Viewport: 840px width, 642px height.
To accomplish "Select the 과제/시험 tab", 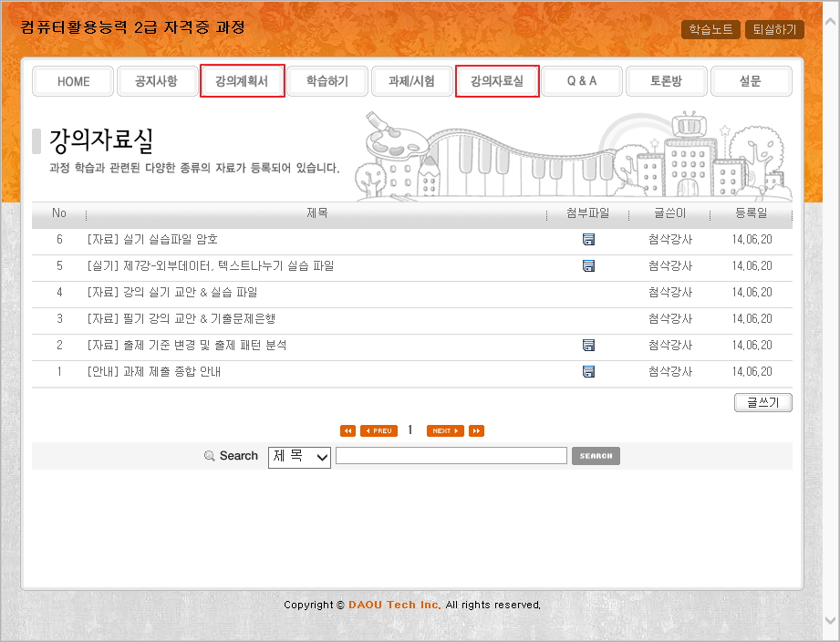I will click(x=412, y=81).
